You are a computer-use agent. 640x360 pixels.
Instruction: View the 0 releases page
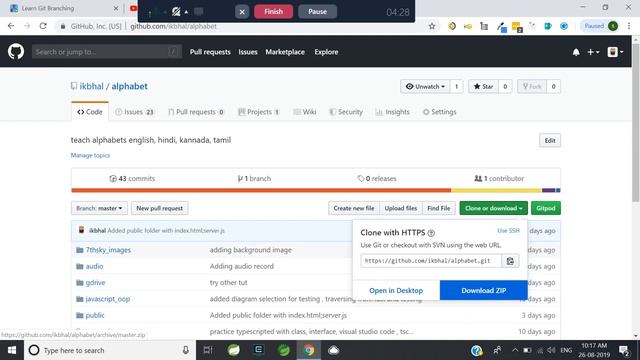tap(377, 178)
